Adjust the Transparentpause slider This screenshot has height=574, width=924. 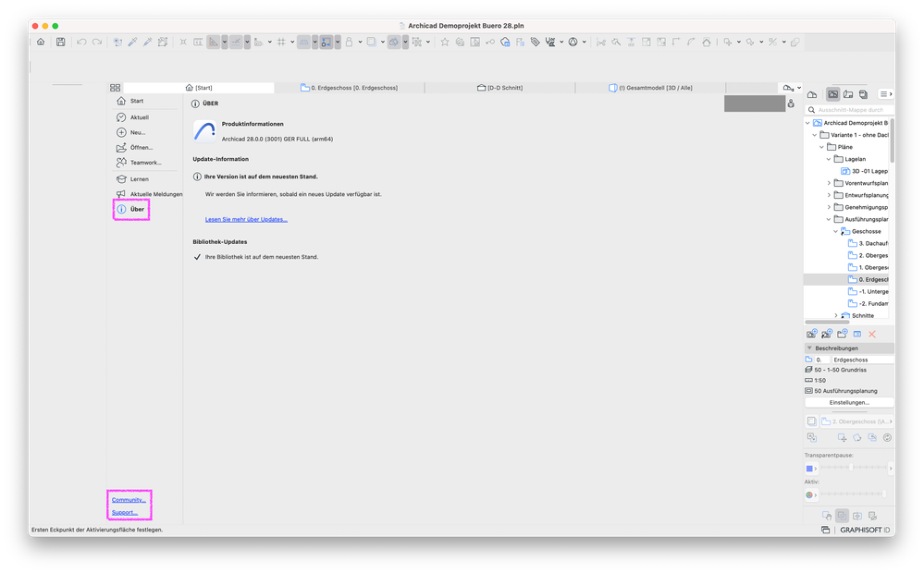click(854, 468)
